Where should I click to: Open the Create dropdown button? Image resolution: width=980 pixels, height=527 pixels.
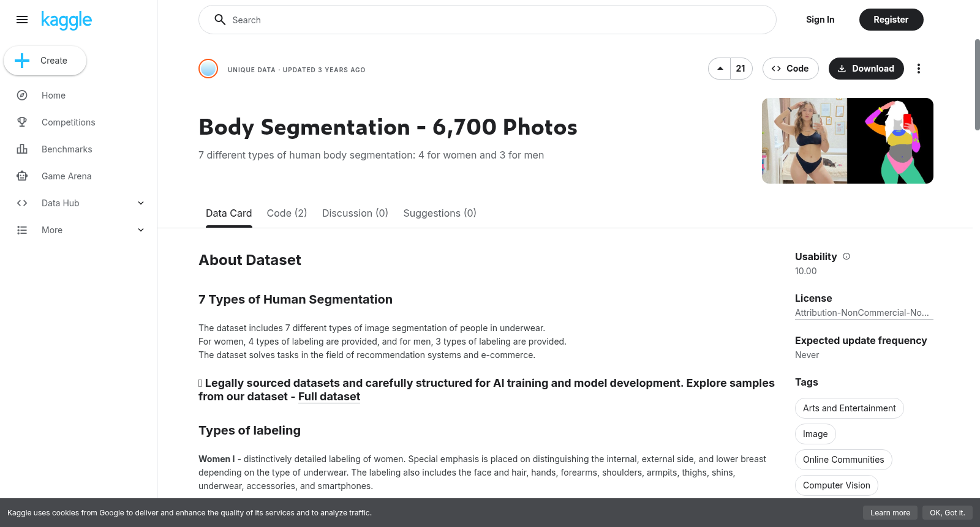(x=45, y=61)
